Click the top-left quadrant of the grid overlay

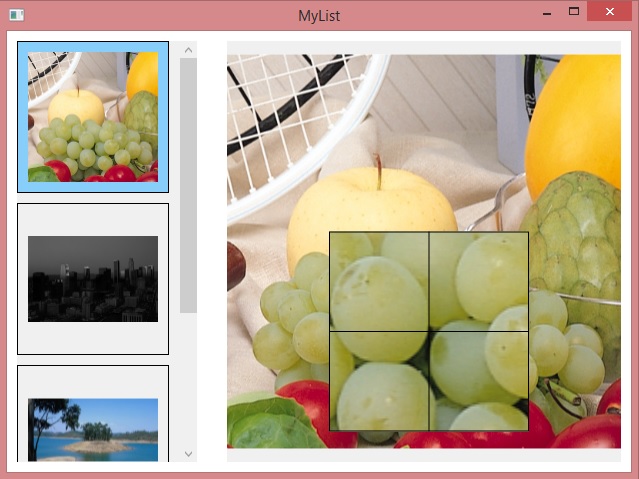pyautogui.click(x=379, y=281)
